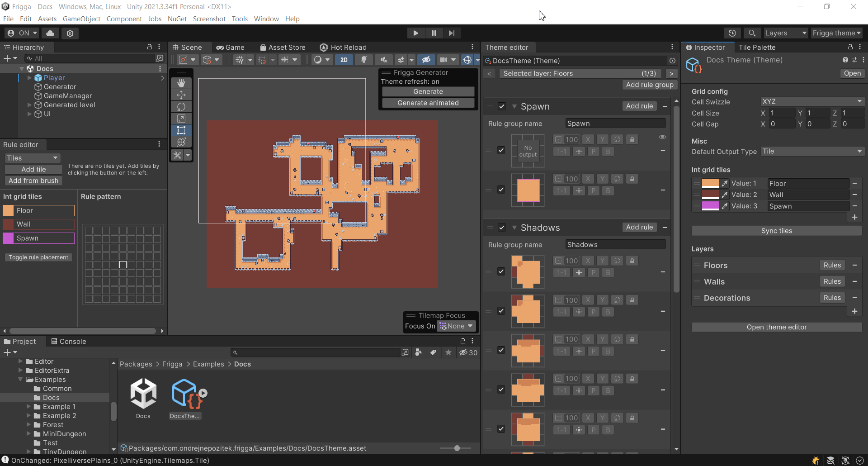This screenshot has height=466, width=868.
Task: Click the Floor color swatch in Inspector
Action: coord(710,183)
